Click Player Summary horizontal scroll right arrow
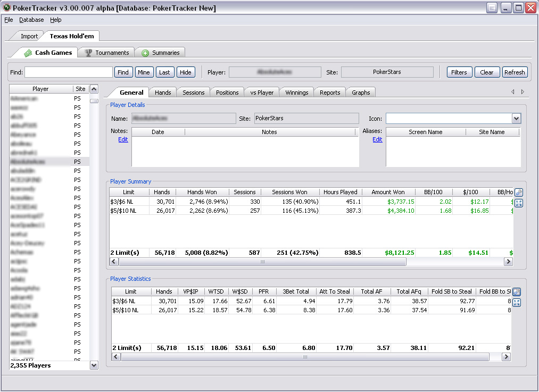 tap(508, 262)
